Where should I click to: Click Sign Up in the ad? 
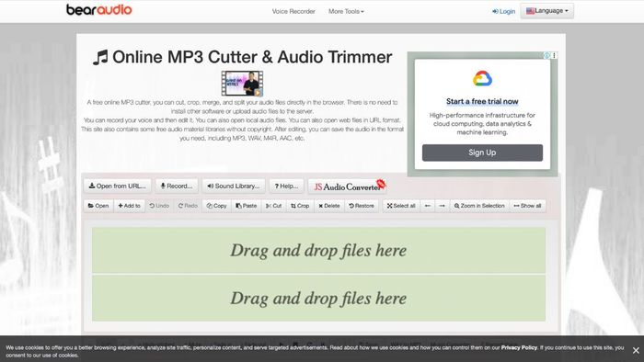[x=482, y=153]
